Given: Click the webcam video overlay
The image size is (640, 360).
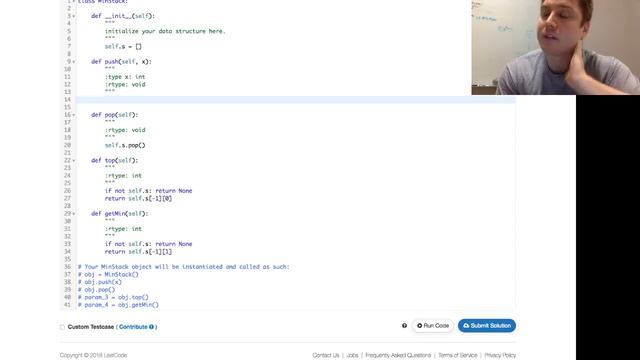Looking at the screenshot, I should tap(556, 47).
